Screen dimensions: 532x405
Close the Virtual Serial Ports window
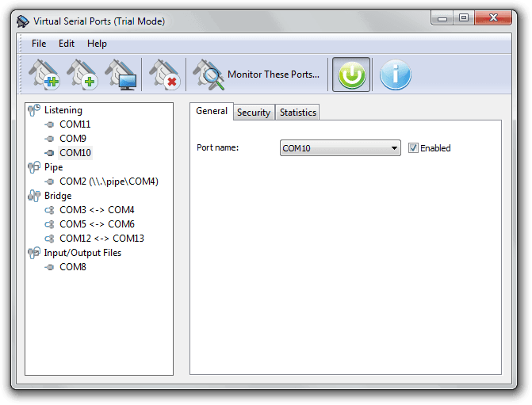coord(493,17)
